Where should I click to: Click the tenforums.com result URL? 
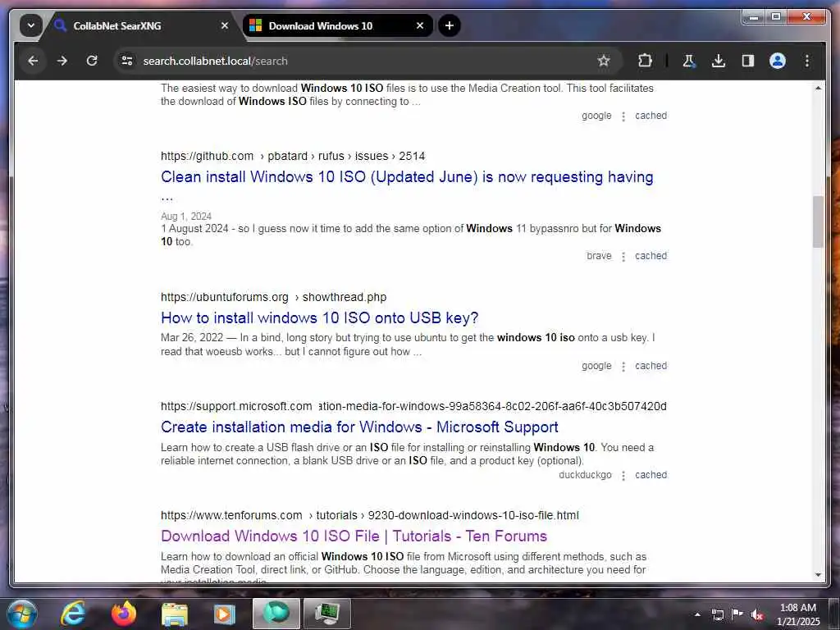[370, 515]
